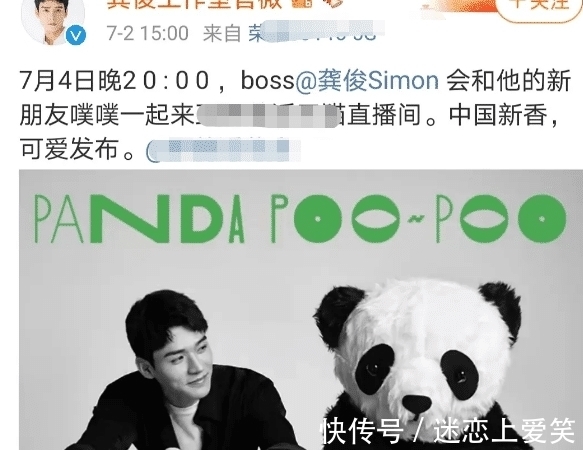Screen dimensions: 583x450
Task: Open the blurred link after 可爱发布
Action: pos(223,150)
